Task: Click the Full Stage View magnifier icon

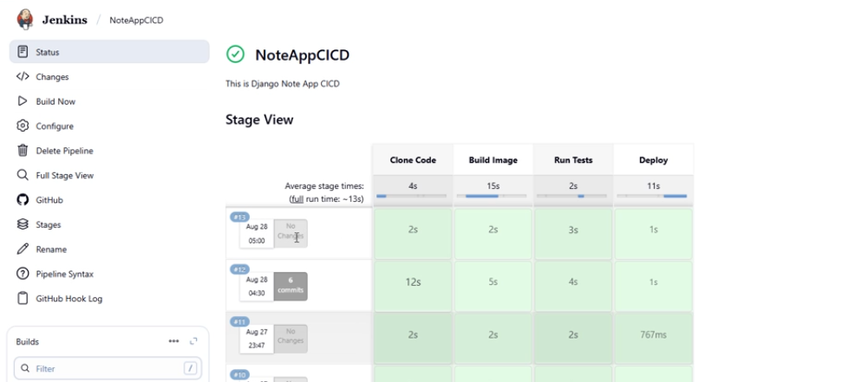Action: 23,175
